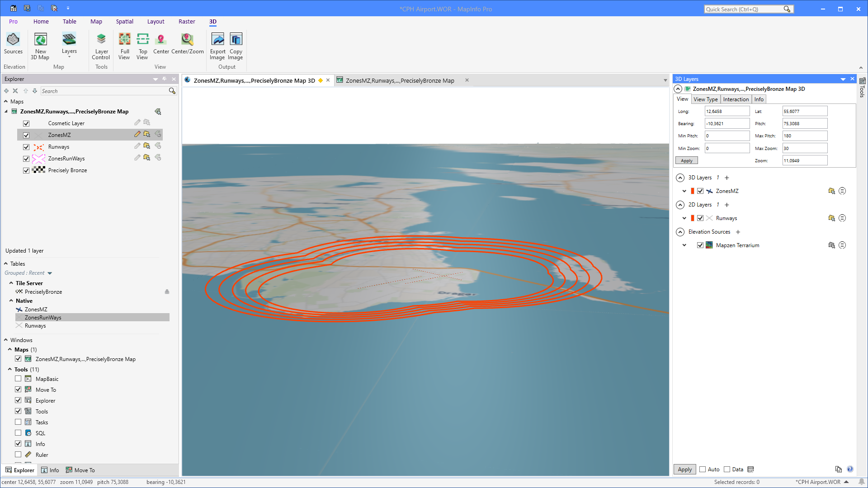Open the Layer Control tool
The image size is (868, 488).
coord(101,45)
